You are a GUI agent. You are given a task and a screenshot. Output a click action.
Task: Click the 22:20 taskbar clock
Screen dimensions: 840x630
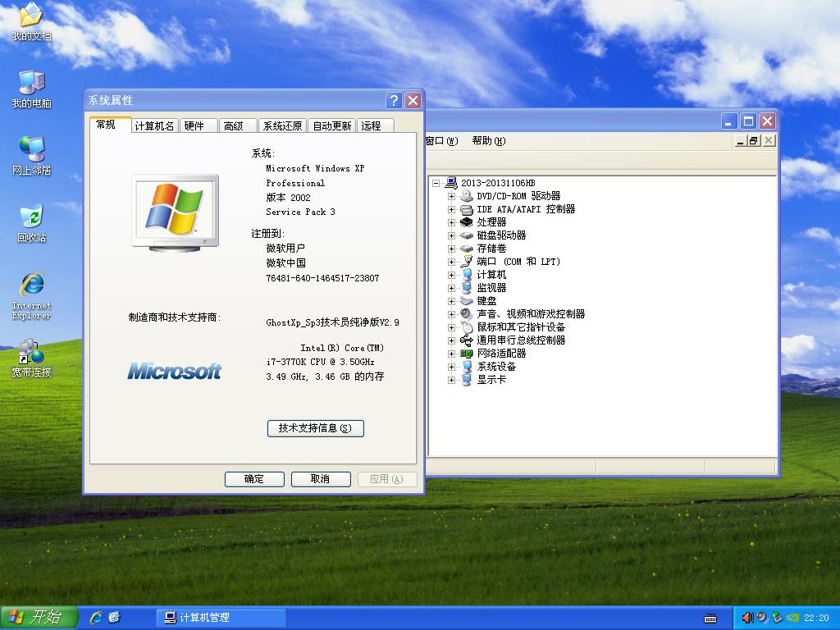pos(816,619)
